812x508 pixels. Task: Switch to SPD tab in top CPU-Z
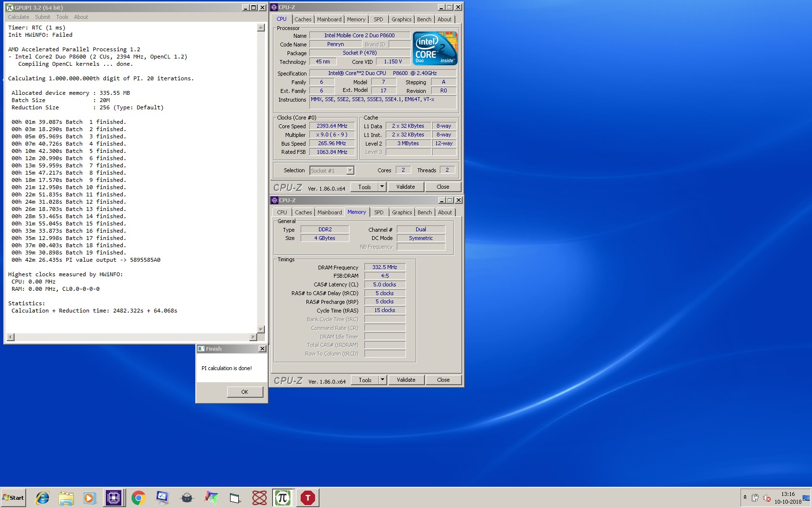pyautogui.click(x=378, y=19)
